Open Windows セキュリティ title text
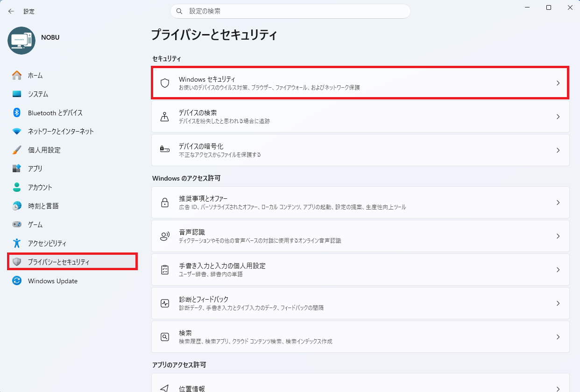This screenshot has height=392, width=580. coord(207,79)
